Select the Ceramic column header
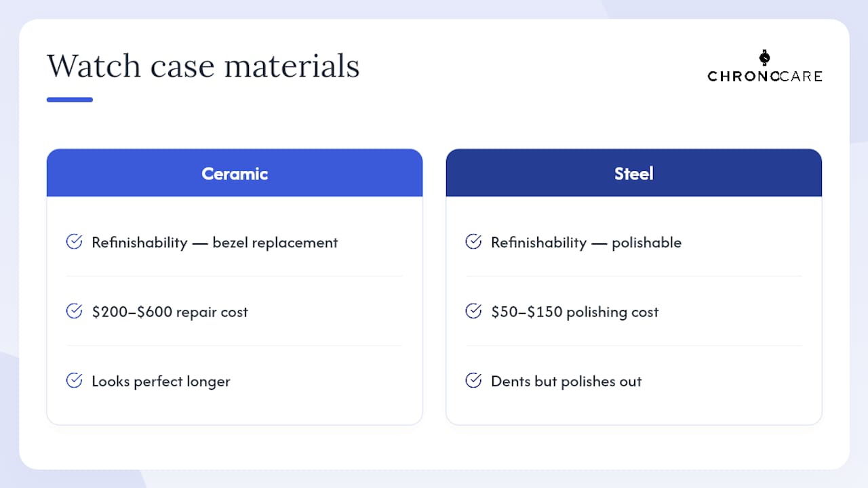 click(235, 173)
